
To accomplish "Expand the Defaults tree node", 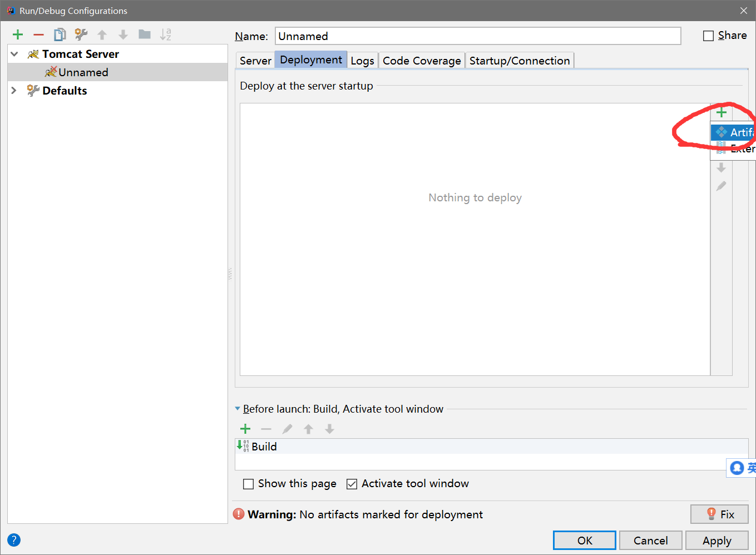I will click(14, 90).
